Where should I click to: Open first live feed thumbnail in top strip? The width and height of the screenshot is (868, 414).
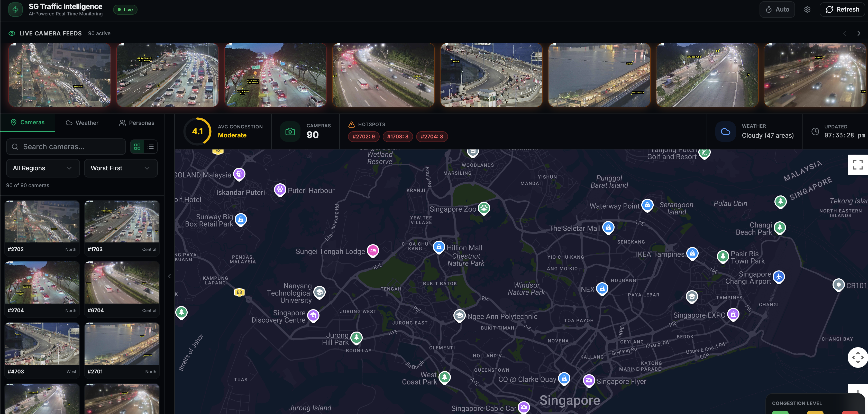(60, 75)
